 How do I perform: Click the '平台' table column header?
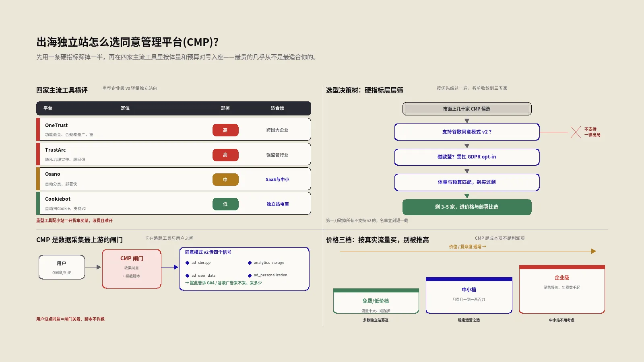pyautogui.click(x=48, y=108)
